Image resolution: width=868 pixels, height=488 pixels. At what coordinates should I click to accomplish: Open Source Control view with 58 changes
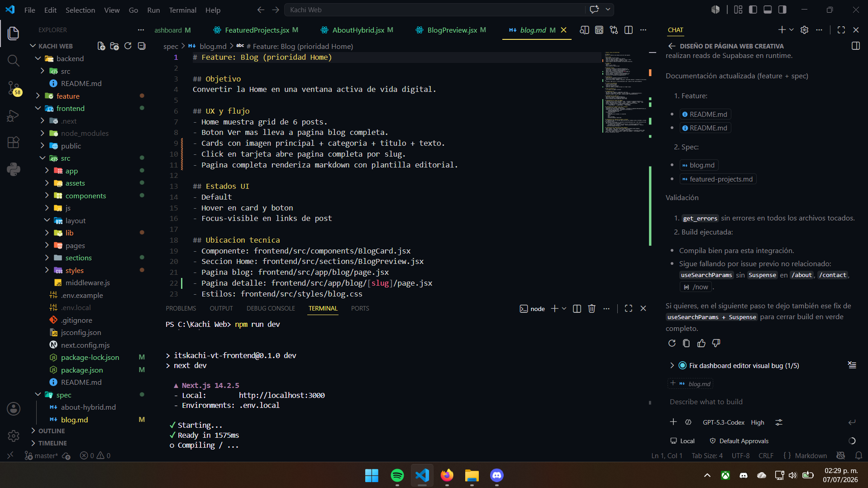(x=14, y=88)
